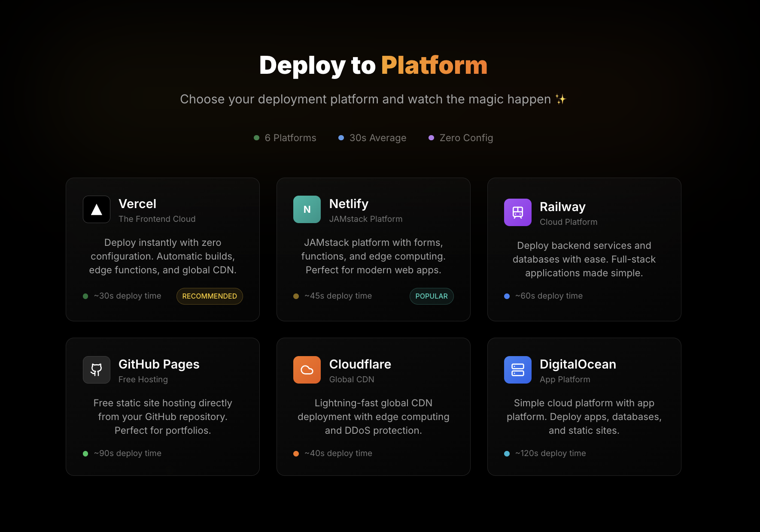The height and width of the screenshot is (532, 760).
Task: Select the Railway heading
Action: pos(562,207)
